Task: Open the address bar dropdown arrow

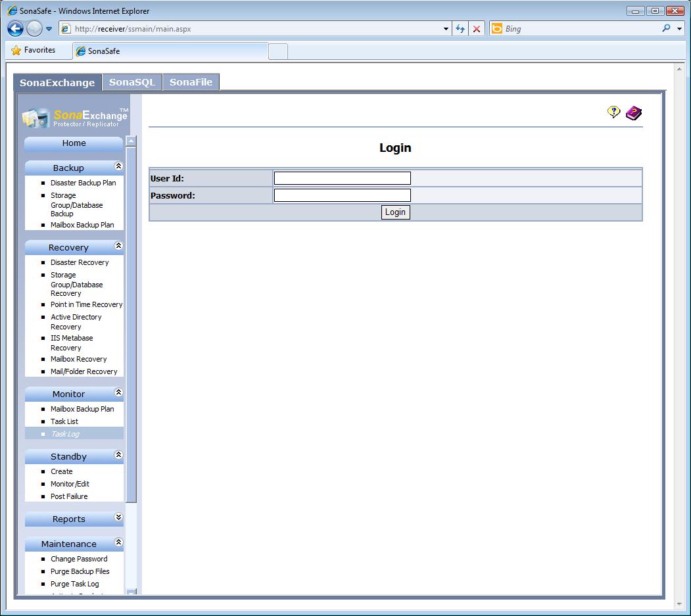Action: [446, 29]
